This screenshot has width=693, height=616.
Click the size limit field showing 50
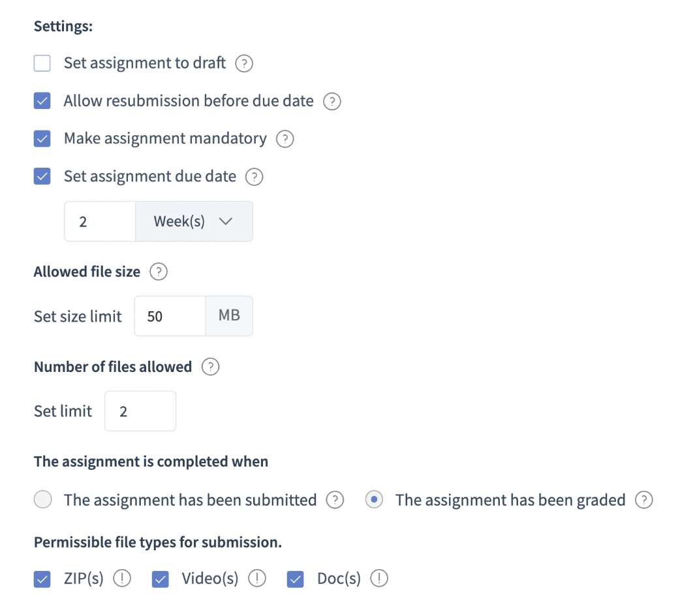coord(168,316)
